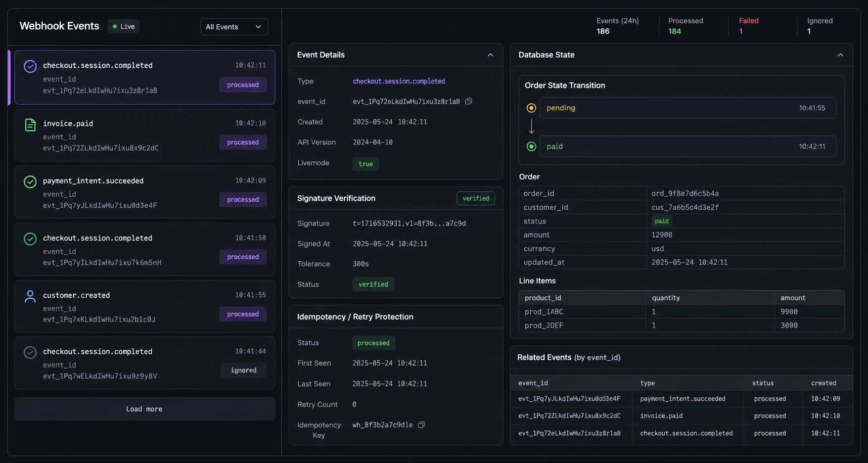Click the document icon on the invoice.paid event
The height and width of the screenshot is (463, 868).
(30, 124)
